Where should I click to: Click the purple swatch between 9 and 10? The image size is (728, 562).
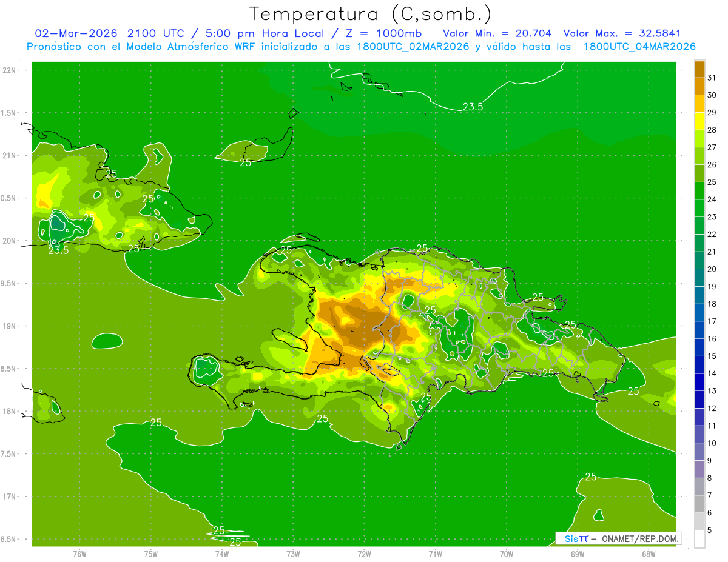tap(699, 452)
